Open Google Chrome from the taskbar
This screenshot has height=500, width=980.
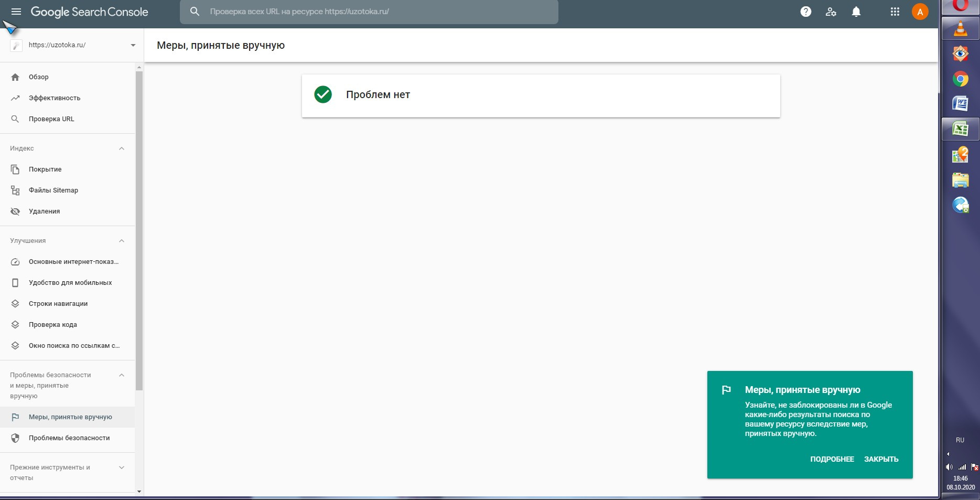pos(961,79)
